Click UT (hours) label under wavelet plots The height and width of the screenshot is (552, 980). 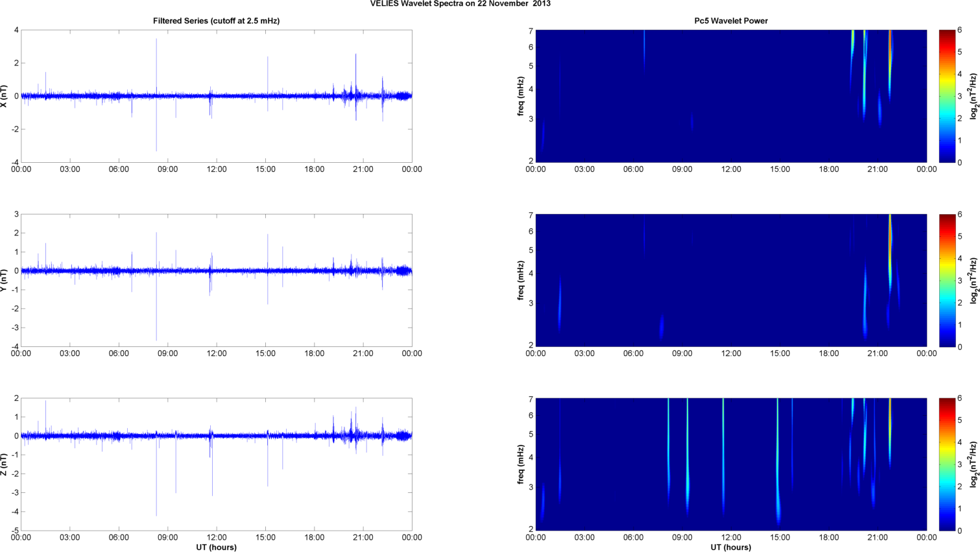pos(731,547)
